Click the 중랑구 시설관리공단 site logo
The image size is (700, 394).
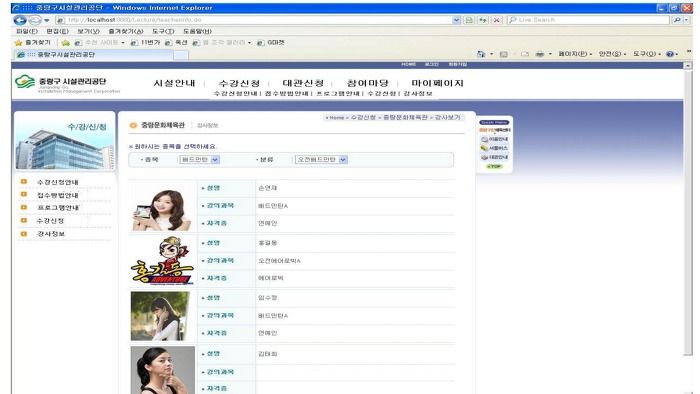point(67,83)
